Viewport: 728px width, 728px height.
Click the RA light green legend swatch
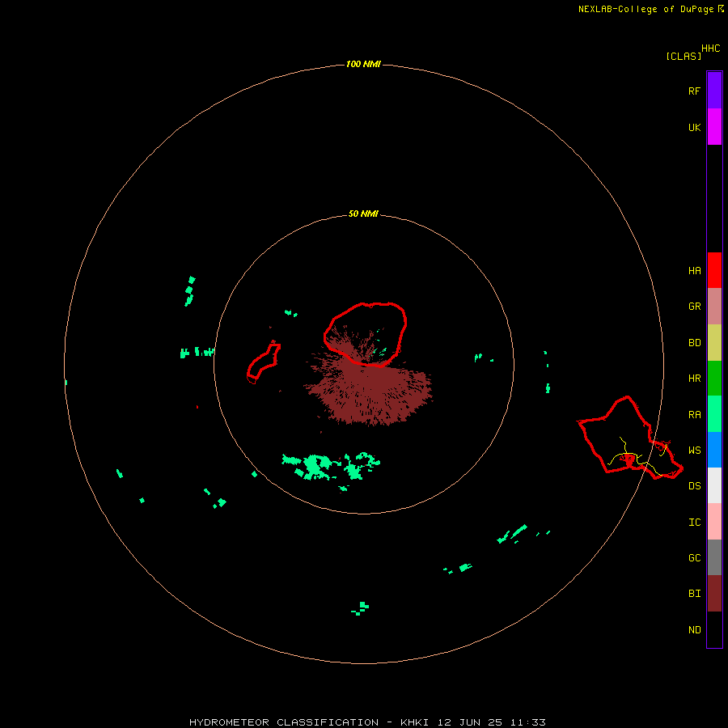coord(714,414)
